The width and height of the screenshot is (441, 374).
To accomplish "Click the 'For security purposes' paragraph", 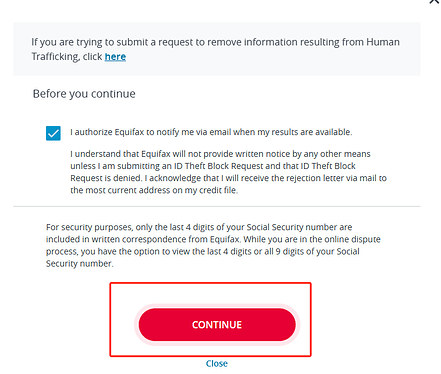I will 213,245.
